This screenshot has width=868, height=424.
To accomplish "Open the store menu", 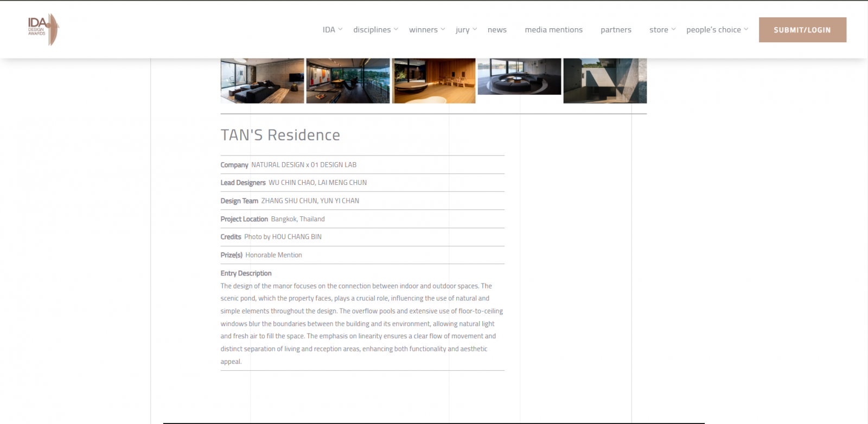I will tap(659, 30).
